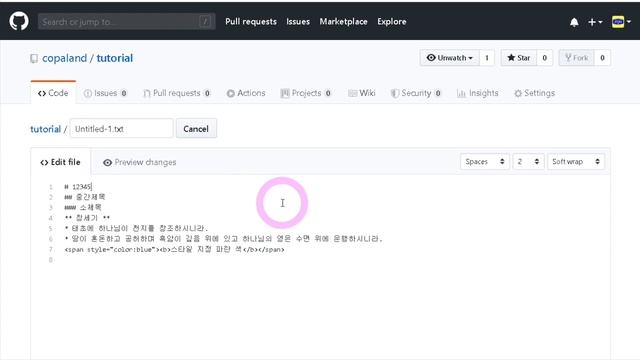Open the Wiki tab
The width and height of the screenshot is (640, 360).
362,93
